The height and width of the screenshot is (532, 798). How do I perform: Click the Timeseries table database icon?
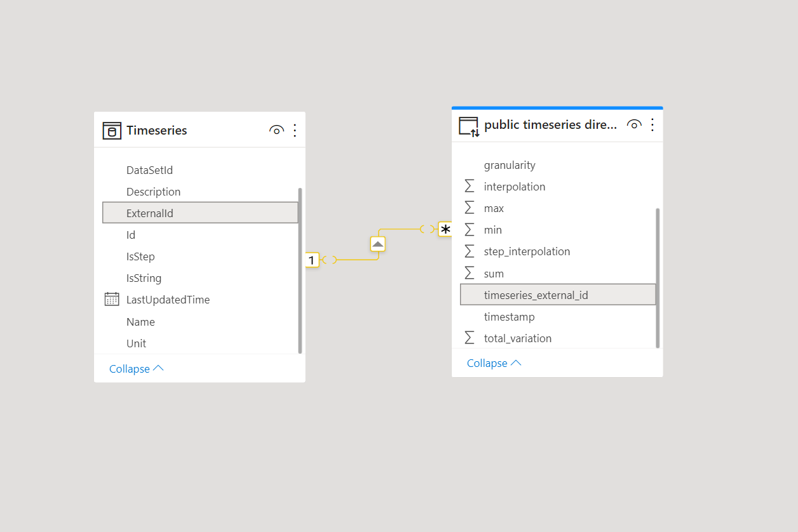pyautogui.click(x=112, y=131)
